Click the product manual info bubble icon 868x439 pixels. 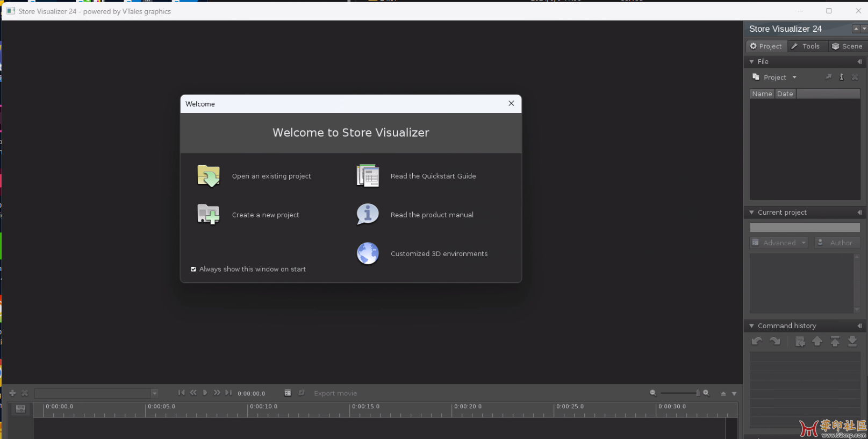[368, 215]
